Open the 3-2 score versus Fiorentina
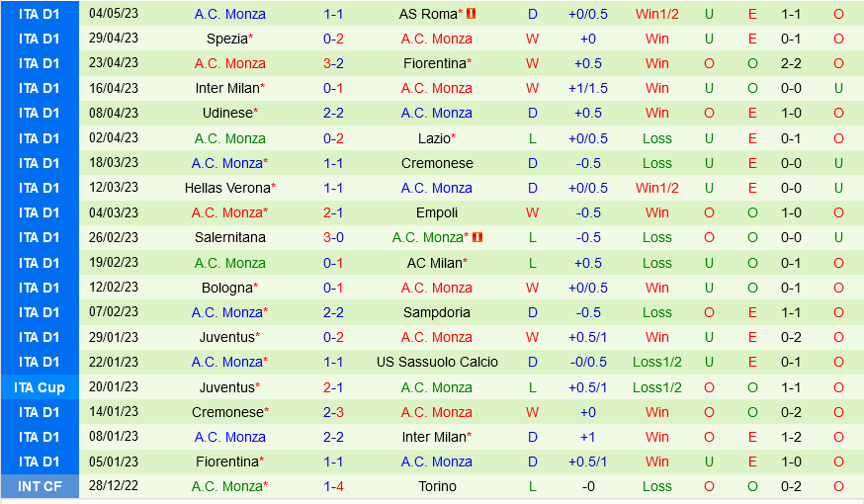The image size is (864, 504). pyautogui.click(x=333, y=63)
